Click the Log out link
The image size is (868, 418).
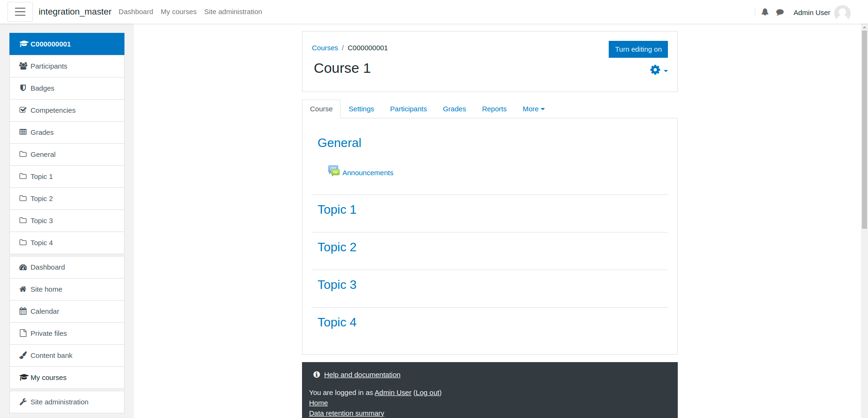427,393
